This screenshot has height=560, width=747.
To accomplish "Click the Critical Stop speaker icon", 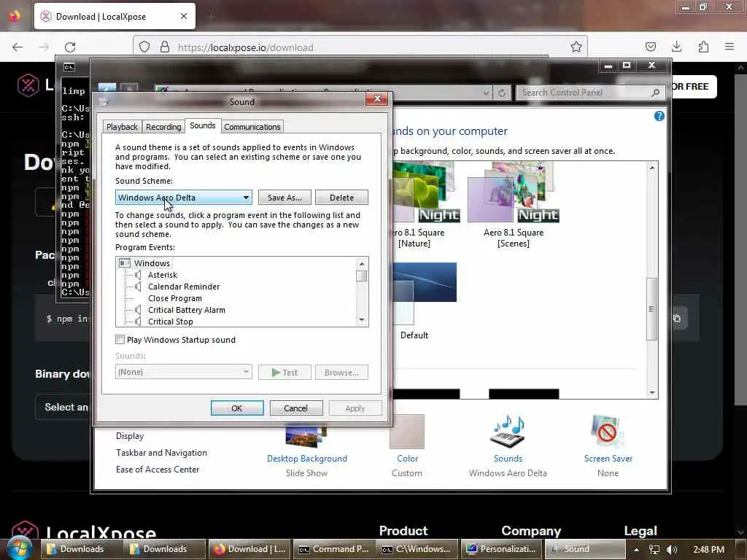I will click(138, 322).
